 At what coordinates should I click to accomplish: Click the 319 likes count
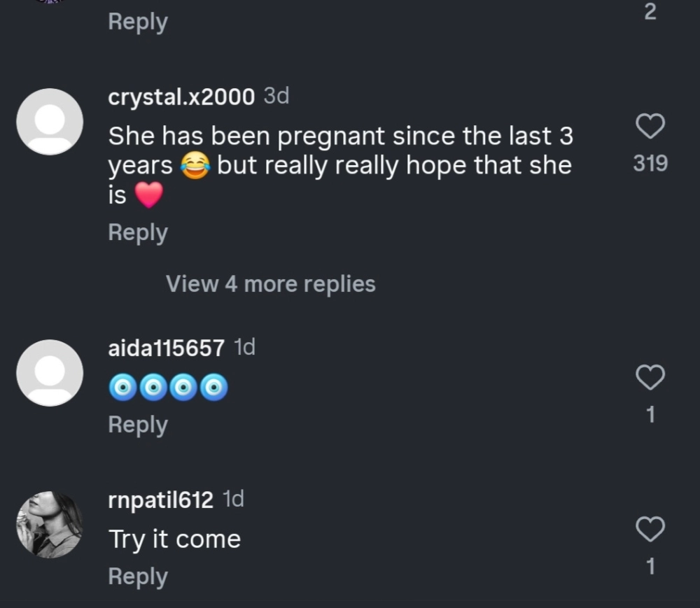point(650,164)
